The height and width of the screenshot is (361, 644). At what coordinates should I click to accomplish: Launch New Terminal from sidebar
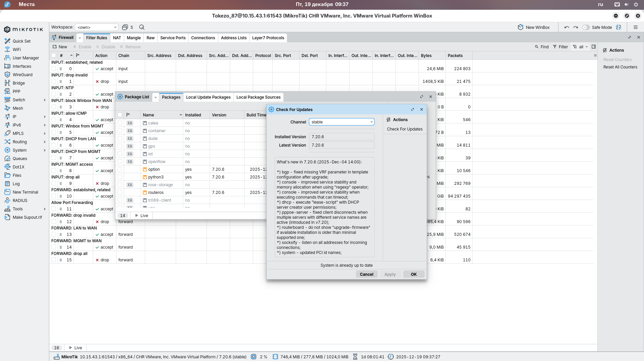25,192
